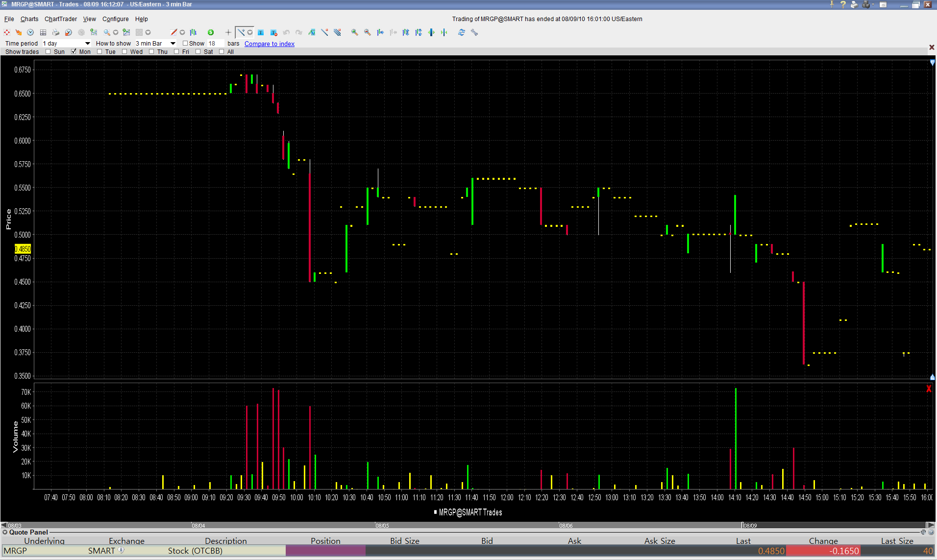Viewport: 937px width, 560px height.
Task: Open the Configure menu
Action: tap(115, 19)
